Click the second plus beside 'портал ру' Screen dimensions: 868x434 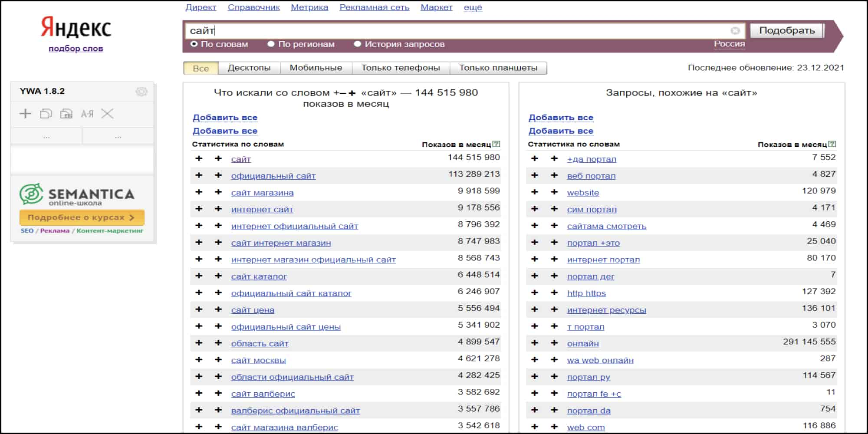click(554, 377)
